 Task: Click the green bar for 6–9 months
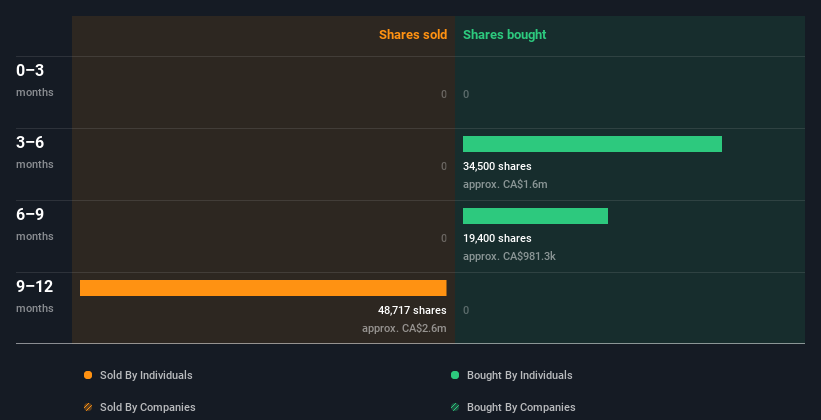(535, 216)
